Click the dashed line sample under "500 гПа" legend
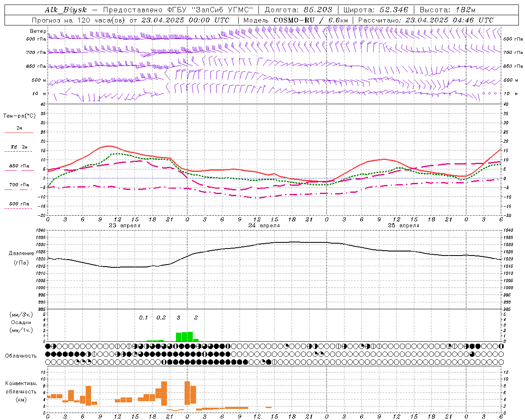The width and height of the screenshot is (525, 420). tap(18, 209)
